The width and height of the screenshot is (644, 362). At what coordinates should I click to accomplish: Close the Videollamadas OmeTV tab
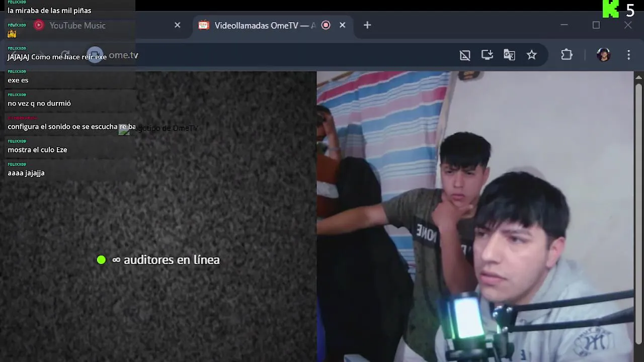(x=343, y=25)
